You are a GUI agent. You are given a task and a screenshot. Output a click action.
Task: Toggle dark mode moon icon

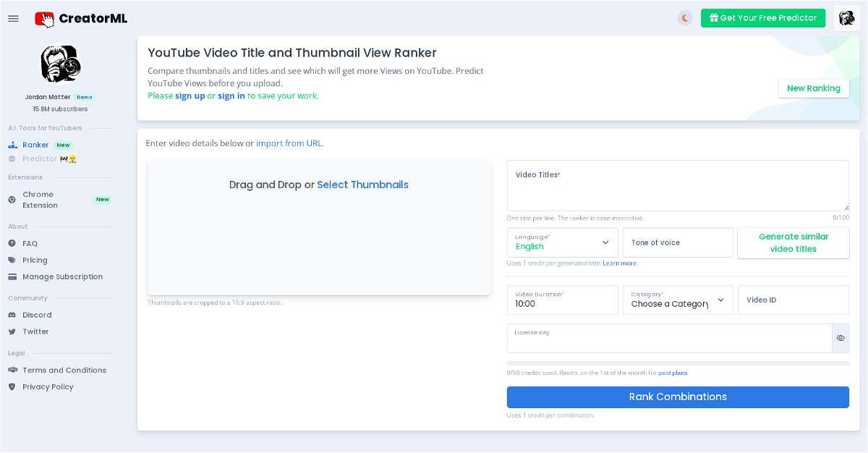(x=685, y=18)
